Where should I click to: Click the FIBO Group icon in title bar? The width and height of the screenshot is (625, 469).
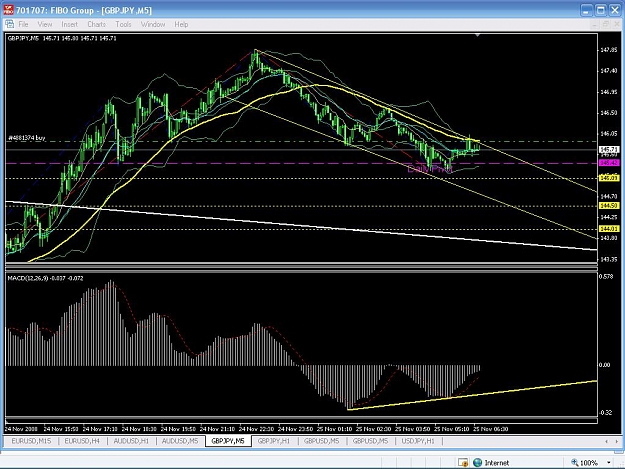[x=8, y=10]
